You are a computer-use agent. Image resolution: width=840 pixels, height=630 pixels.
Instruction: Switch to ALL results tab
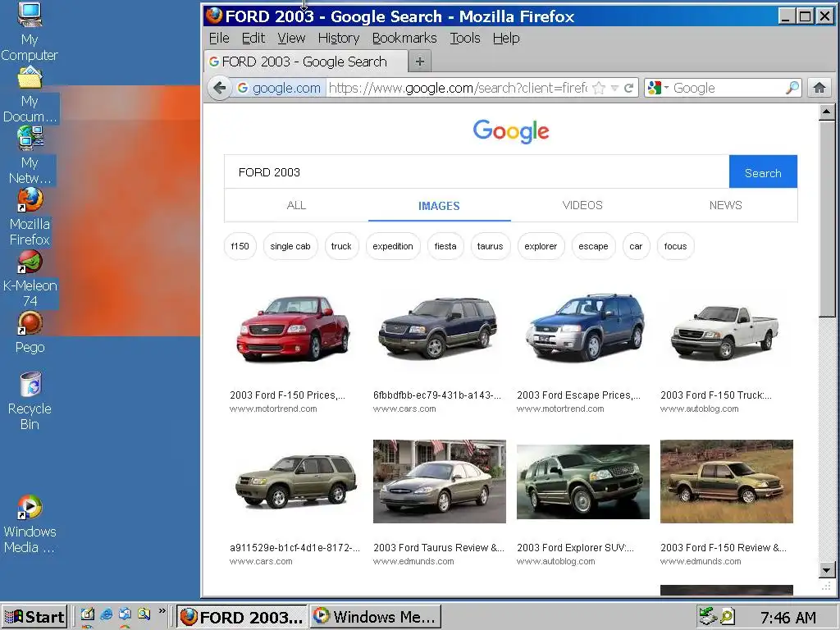tap(296, 205)
